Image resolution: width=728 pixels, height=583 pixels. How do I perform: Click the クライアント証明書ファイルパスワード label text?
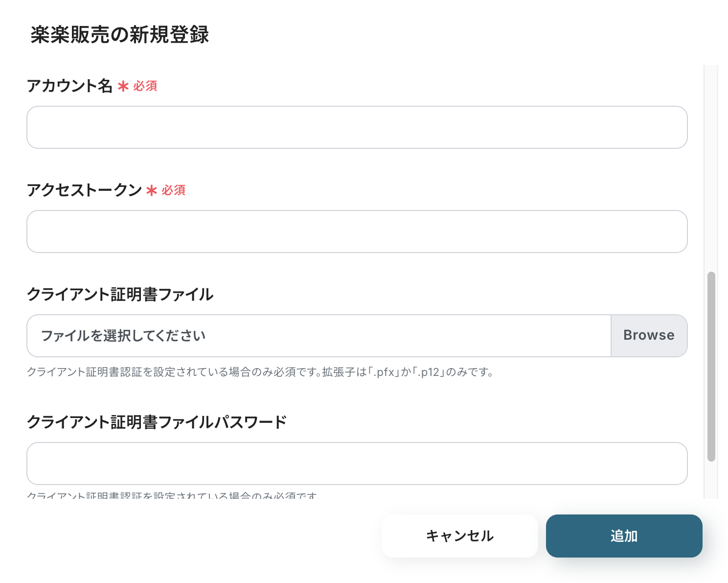click(157, 422)
